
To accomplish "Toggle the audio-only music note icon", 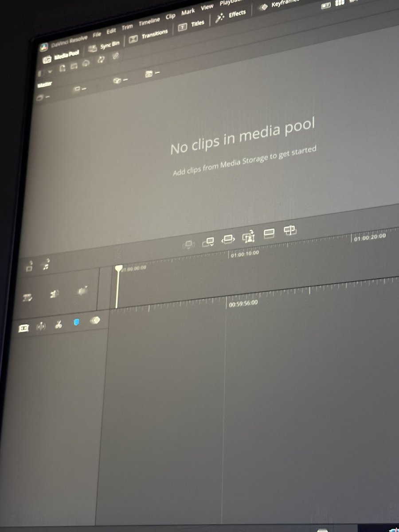I will click(x=46, y=265).
